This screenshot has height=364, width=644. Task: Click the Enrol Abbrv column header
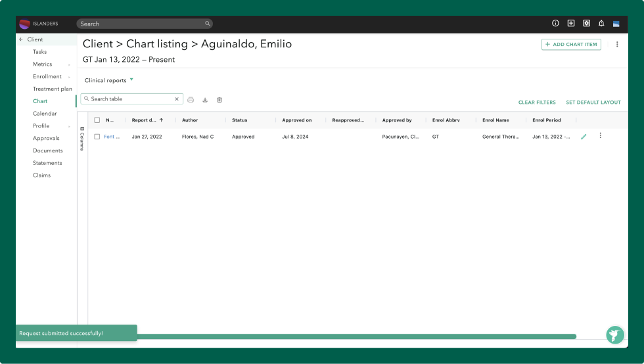pos(446,120)
